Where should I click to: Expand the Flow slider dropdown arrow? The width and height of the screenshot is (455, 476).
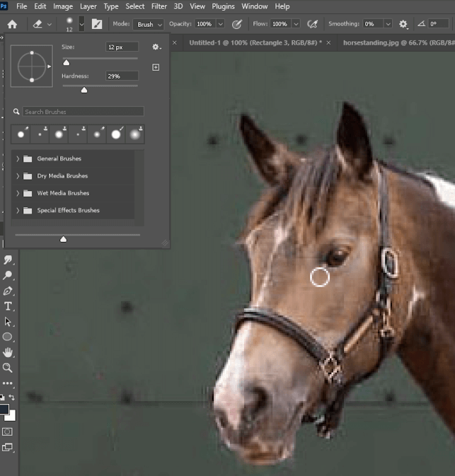(x=296, y=24)
